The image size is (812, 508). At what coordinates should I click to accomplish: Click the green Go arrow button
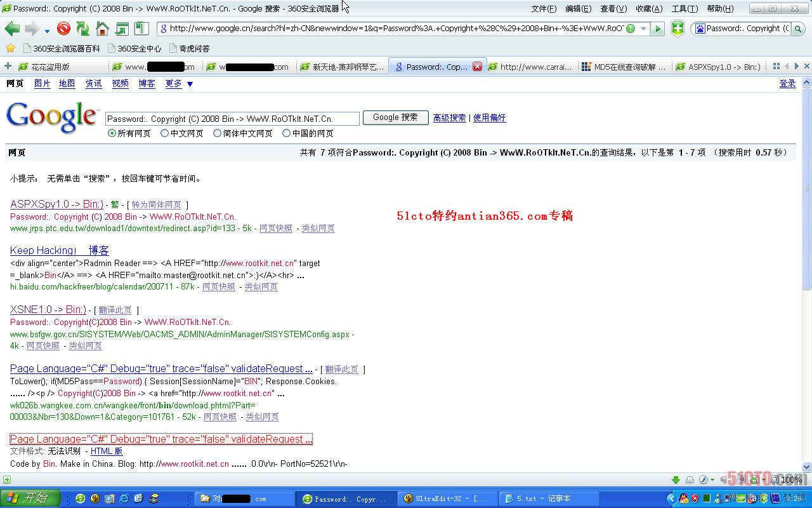(x=658, y=29)
